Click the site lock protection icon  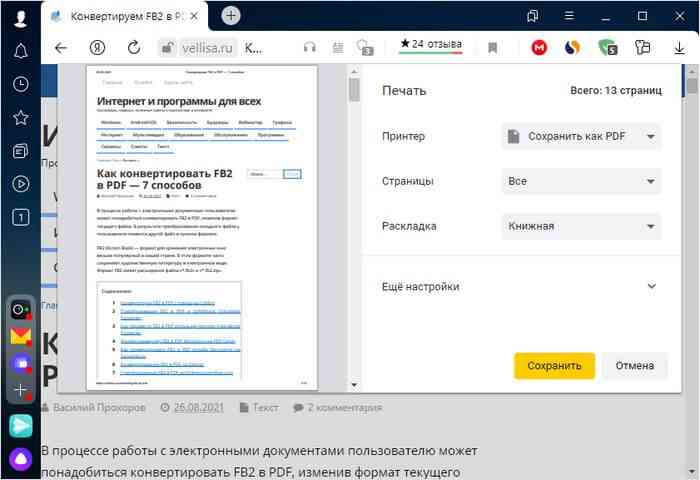click(x=167, y=48)
